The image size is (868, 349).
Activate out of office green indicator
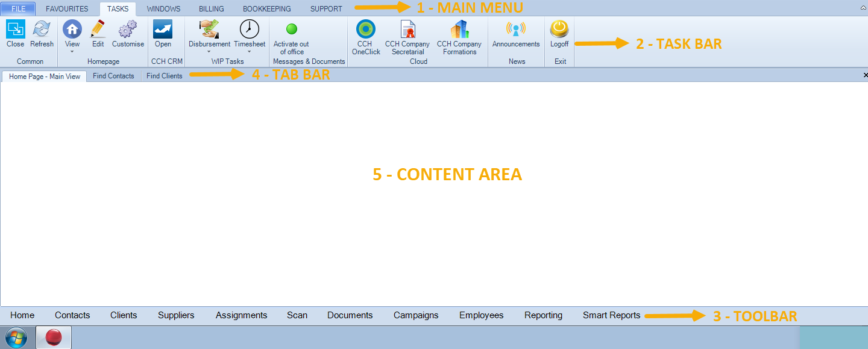[x=292, y=29]
